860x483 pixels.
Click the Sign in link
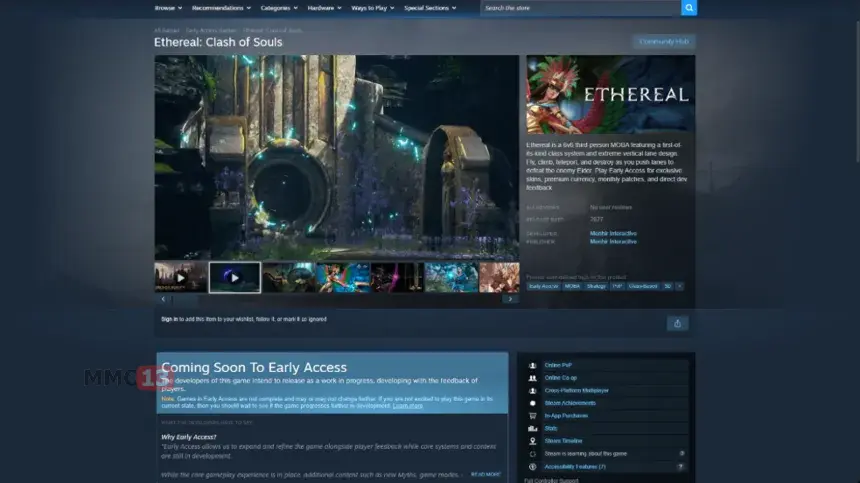(169, 319)
